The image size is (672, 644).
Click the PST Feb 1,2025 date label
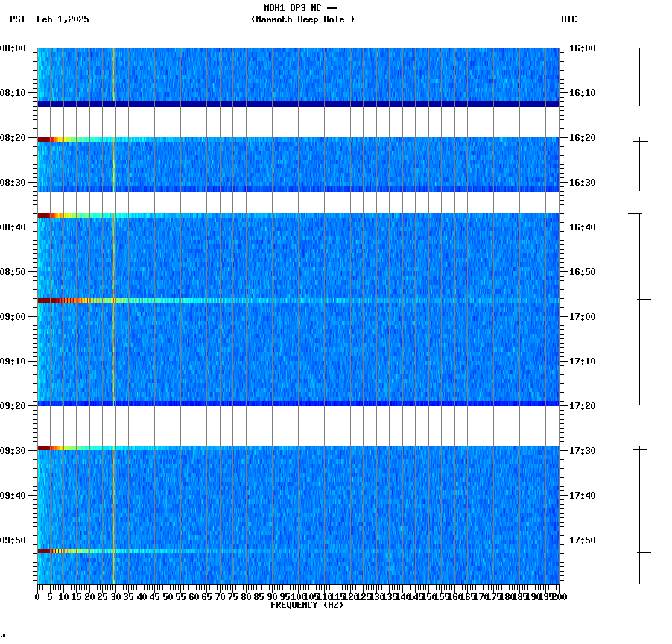click(x=48, y=20)
